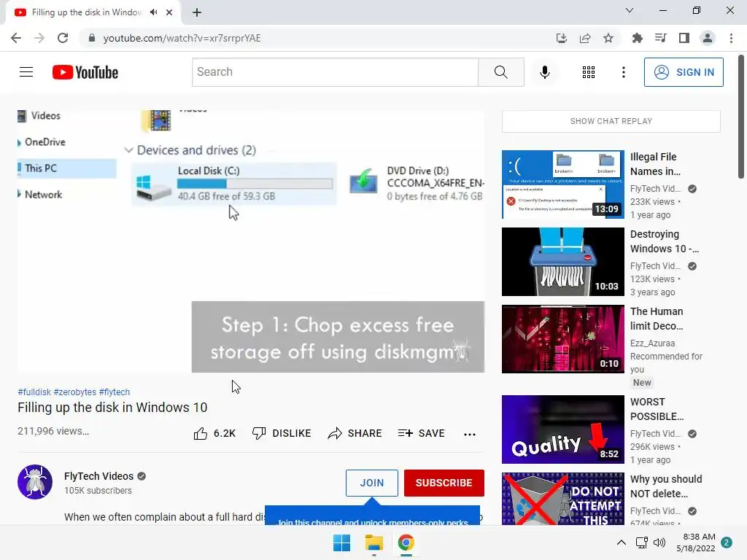Open the clock and date panel
The image size is (747, 560).
coord(695,542)
